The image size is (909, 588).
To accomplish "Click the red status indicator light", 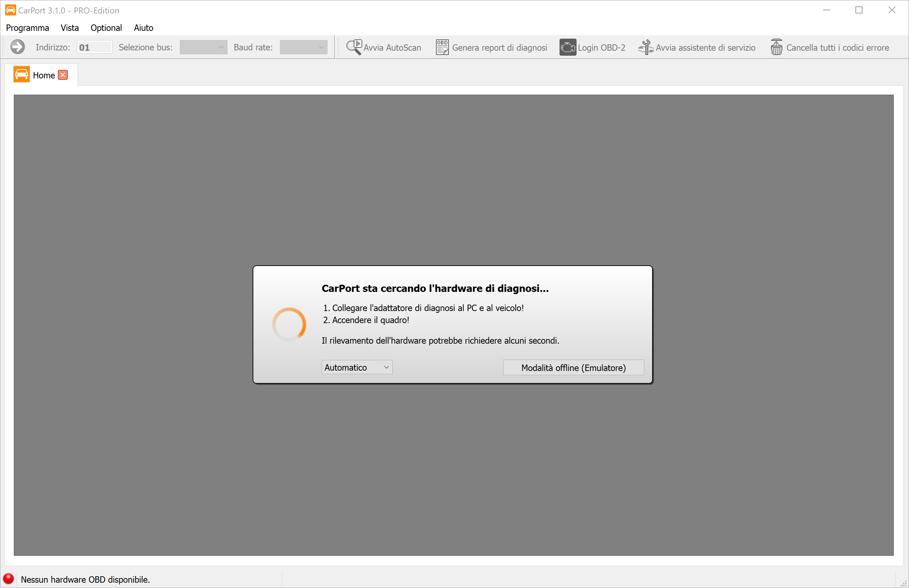I will click(x=9, y=578).
